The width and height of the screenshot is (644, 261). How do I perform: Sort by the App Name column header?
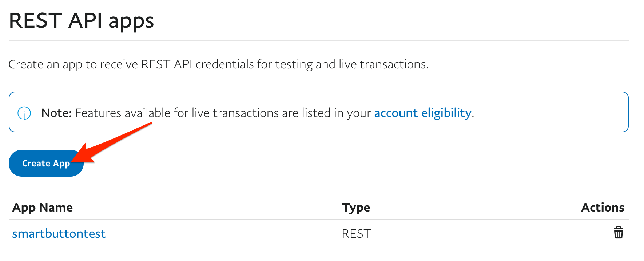pos(43,208)
